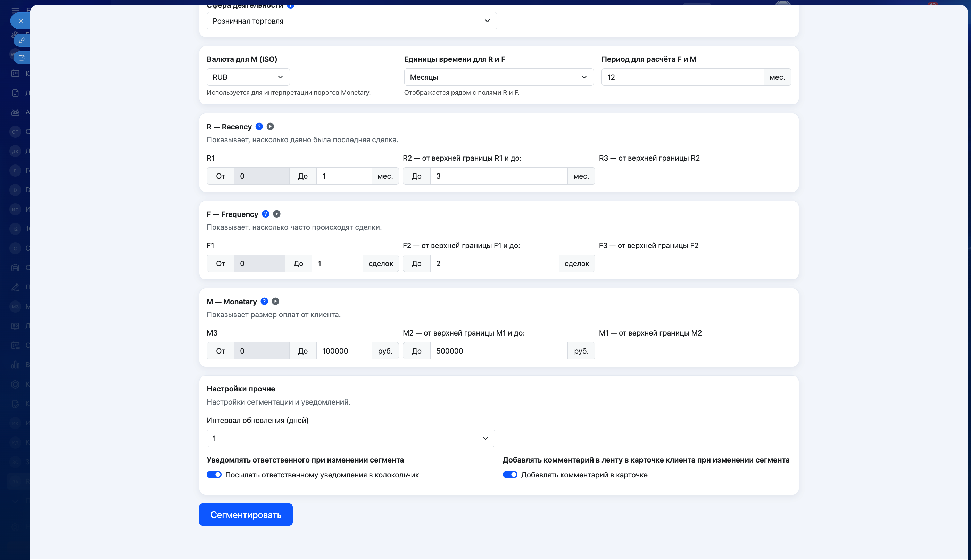Click the M2 500000 threshold field
Viewport: 971px width, 560px height.
tap(498, 351)
